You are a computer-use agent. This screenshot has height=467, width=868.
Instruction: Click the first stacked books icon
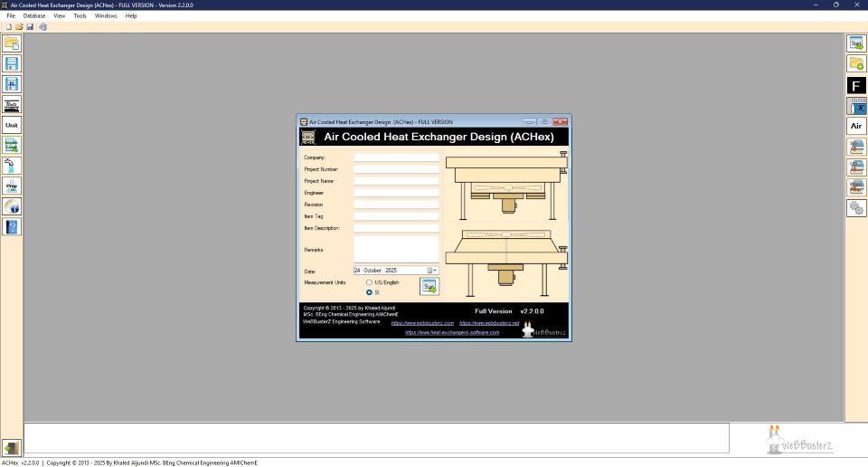856,147
